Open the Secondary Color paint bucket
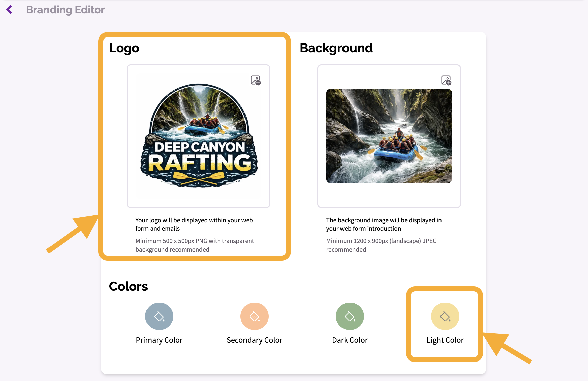 pyautogui.click(x=255, y=316)
